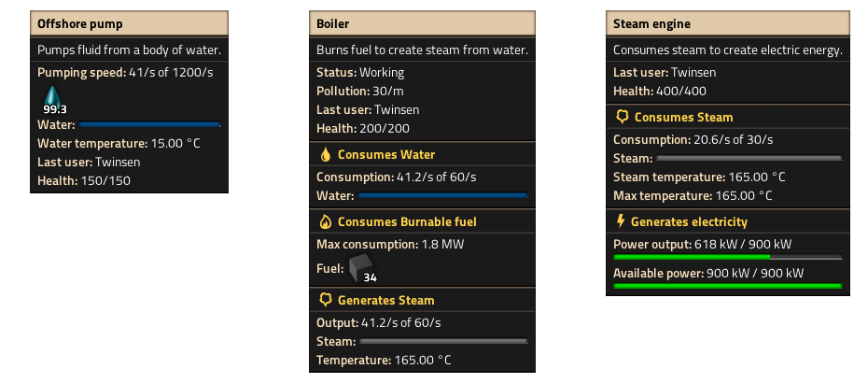Click the Boiler Steam output bar
The height and width of the screenshot is (383, 868).
tap(443, 341)
